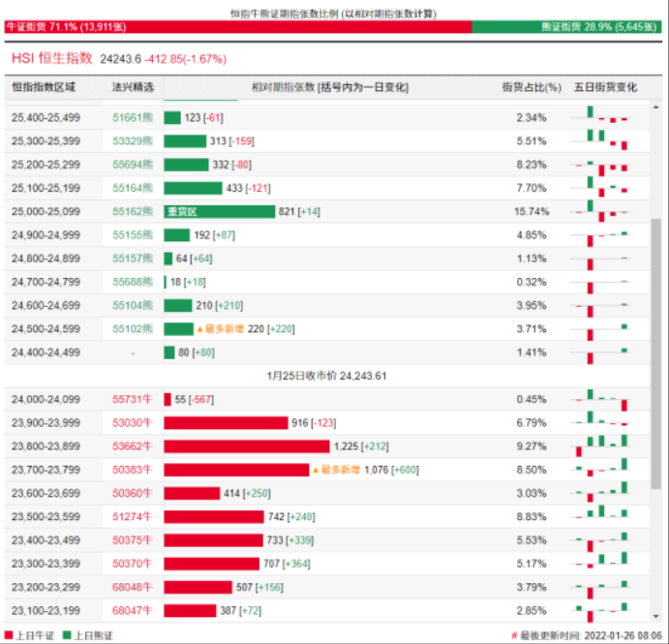Open warrant link 55688熊
The height and width of the screenshot is (644, 669).
click(133, 282)
